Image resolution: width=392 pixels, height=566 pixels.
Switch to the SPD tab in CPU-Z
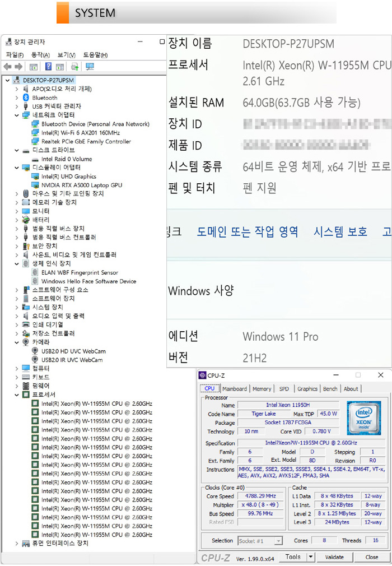coord(284,389)
